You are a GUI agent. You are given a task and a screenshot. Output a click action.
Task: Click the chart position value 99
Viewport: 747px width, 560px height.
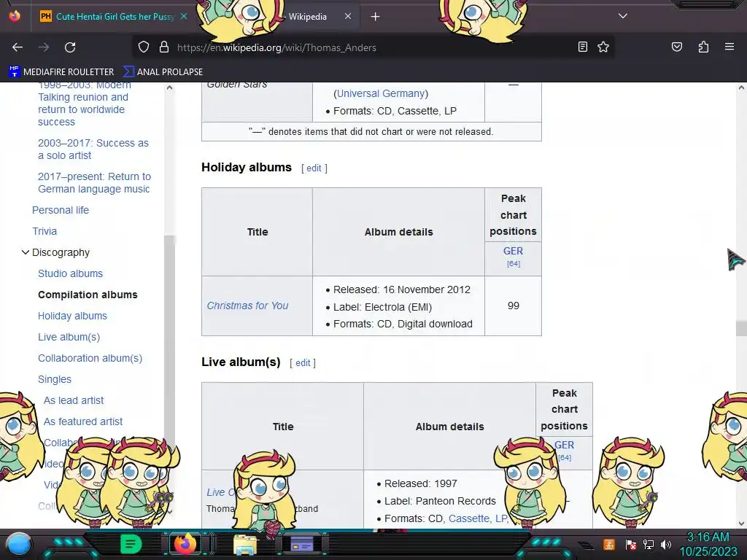pyautogui.click(x=514, y=306)
